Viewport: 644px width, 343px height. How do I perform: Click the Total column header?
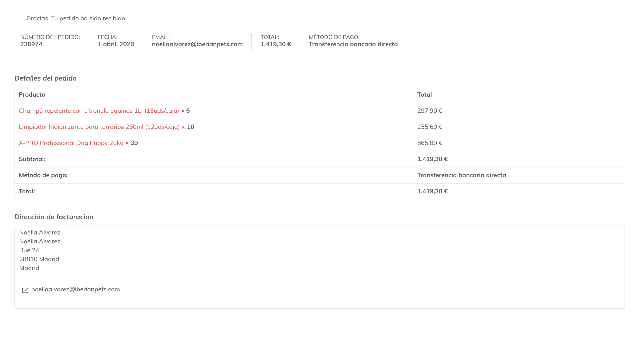tap(425, 95)
